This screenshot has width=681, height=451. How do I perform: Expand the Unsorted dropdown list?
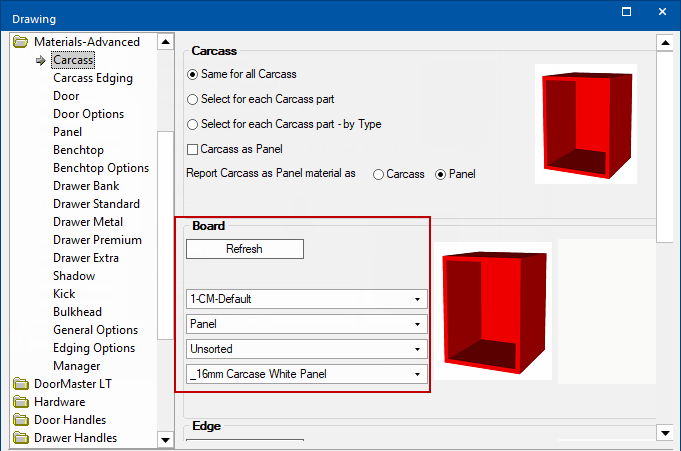tap(307, 349)
